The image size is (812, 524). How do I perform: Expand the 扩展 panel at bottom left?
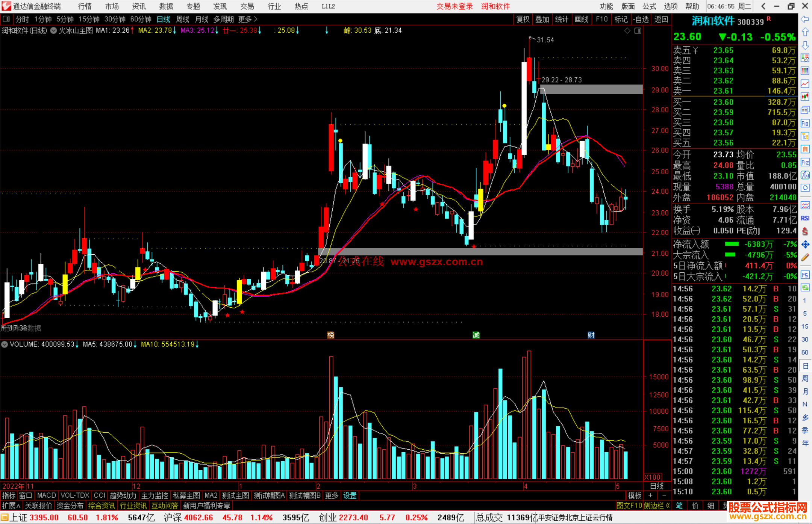click(x=11, y=506)
